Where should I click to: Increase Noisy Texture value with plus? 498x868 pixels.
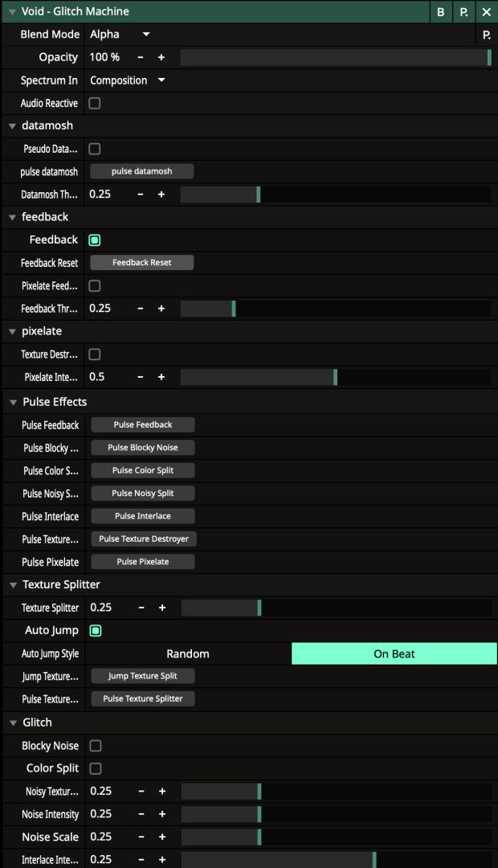click(162, 791)
